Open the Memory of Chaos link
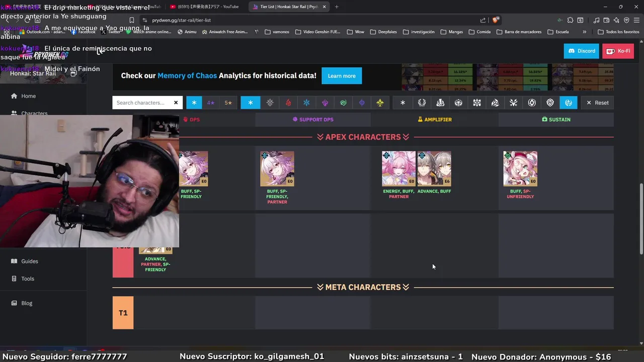Screen dimensions: 644x362 187,76
